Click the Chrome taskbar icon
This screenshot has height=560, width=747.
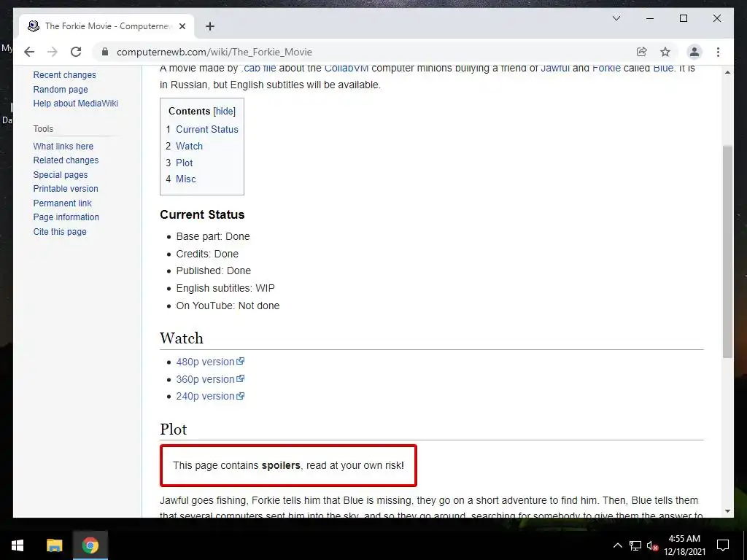coord(90,545)
